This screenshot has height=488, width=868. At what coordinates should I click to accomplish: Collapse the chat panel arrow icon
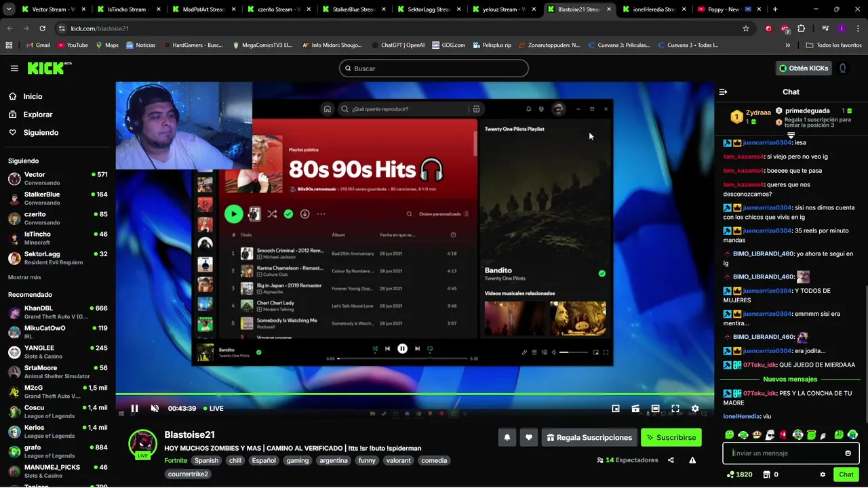coord(723,91)
